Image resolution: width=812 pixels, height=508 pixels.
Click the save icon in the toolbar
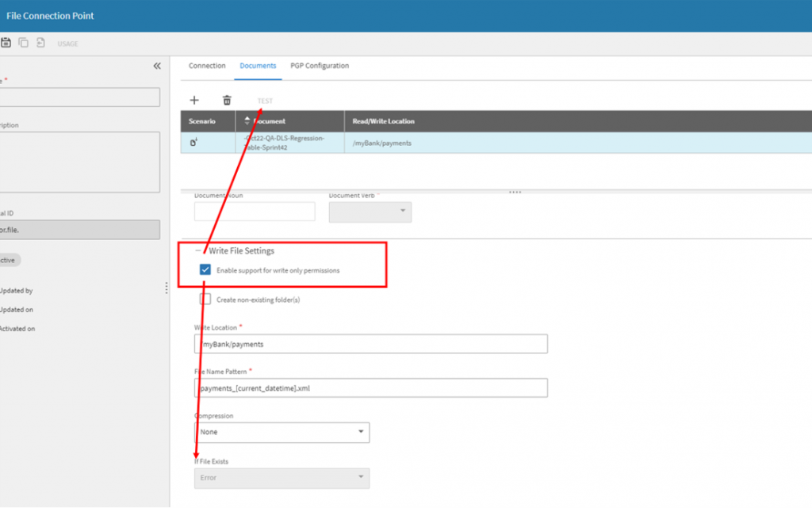click(6, 43)
